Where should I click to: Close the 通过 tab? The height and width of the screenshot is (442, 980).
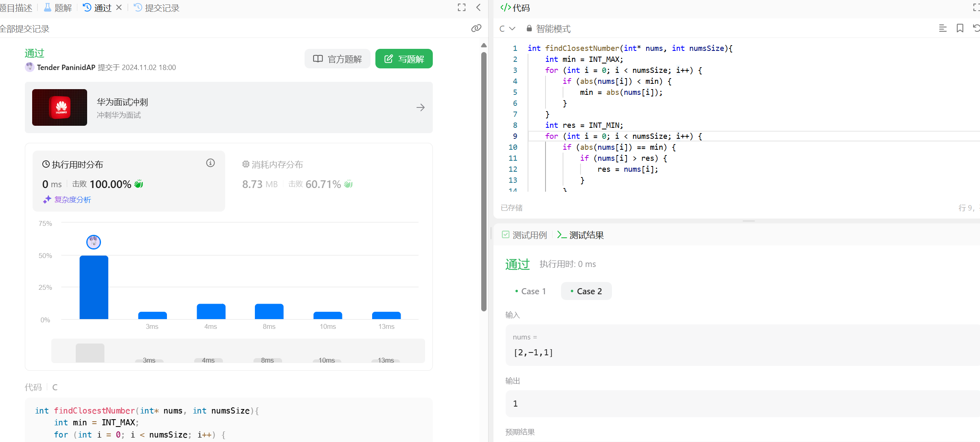click(119, 8)
